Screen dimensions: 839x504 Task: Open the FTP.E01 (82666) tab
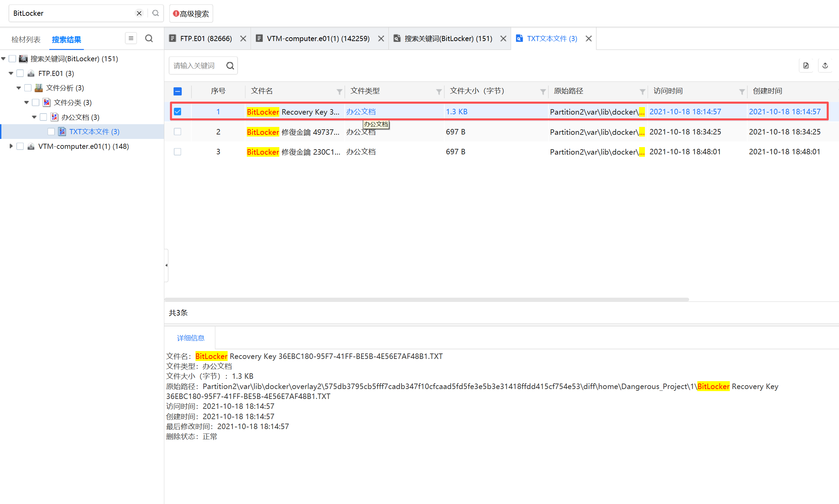pyautogui.click(x=206, y=38)
